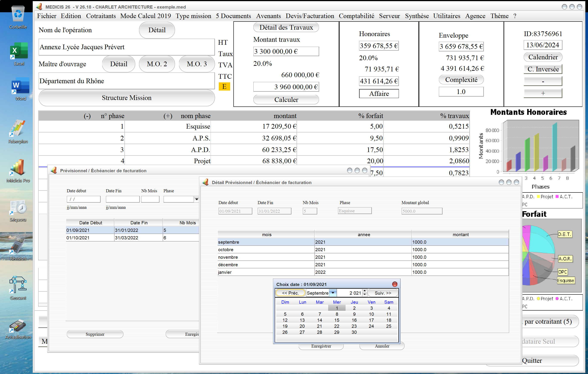Open the Type mission menu
This screenshot has width=588, height=374.
tap(193, 16)
